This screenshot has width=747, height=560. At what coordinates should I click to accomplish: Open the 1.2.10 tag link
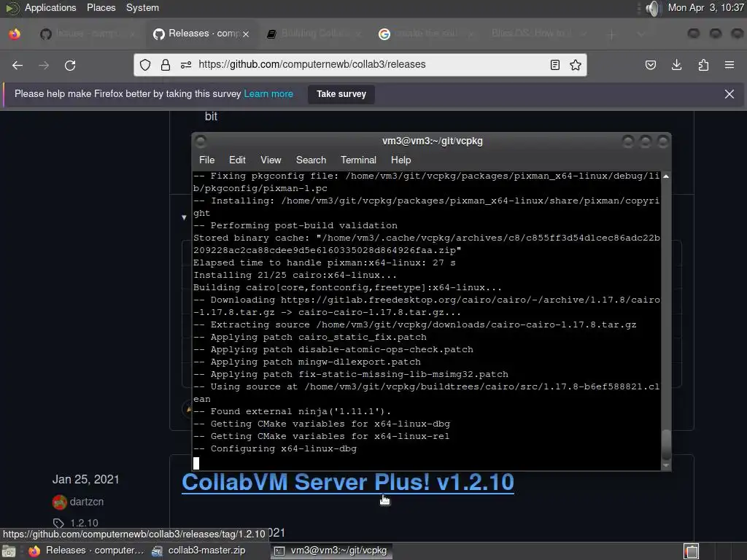(x=84, y=523)
